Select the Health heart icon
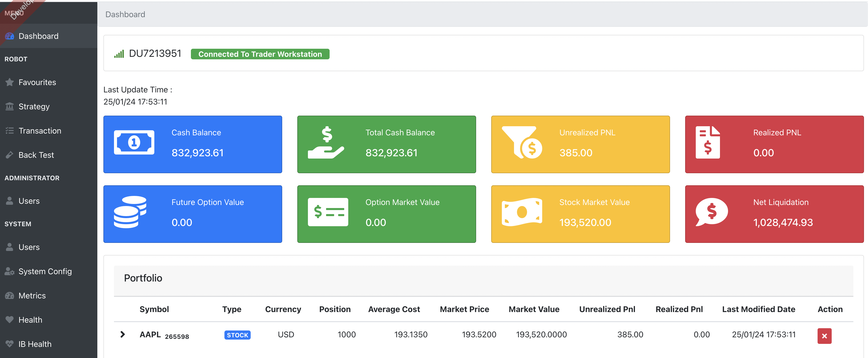The height and width of the screenshot is (358, 868). coord(9,320)
